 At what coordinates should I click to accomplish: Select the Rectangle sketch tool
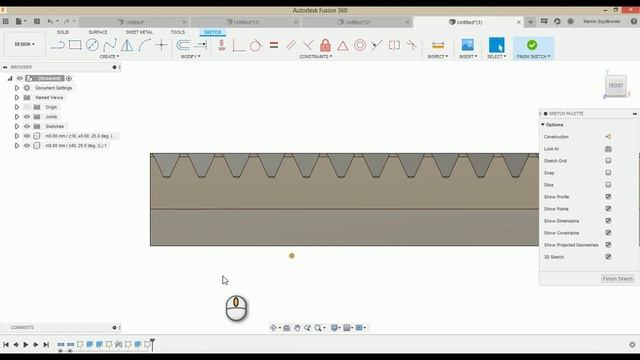tap(75, 45)
